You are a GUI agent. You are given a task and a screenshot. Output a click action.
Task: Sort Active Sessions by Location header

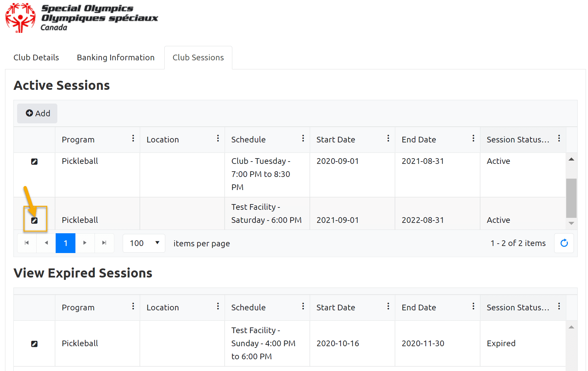click(x=163, y=140)
